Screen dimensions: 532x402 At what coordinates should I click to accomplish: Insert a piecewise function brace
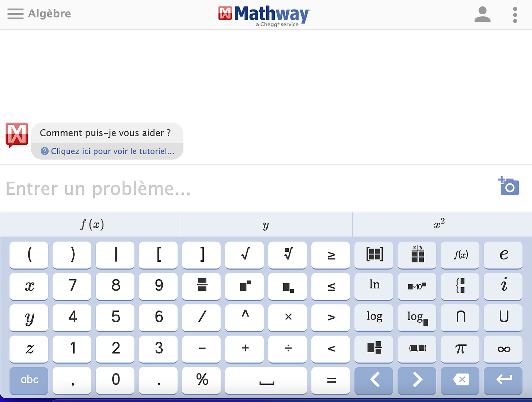click(x=460, y=287)
